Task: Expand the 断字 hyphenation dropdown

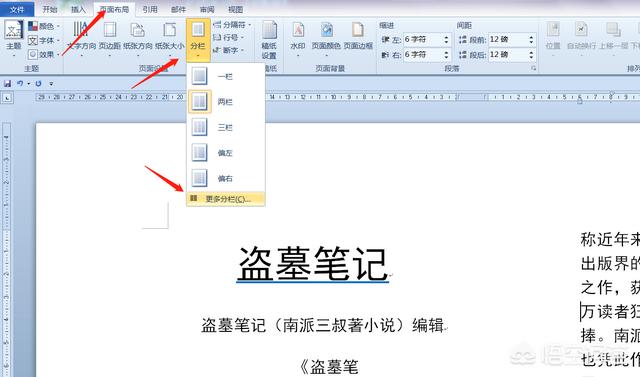Action: 229,50
